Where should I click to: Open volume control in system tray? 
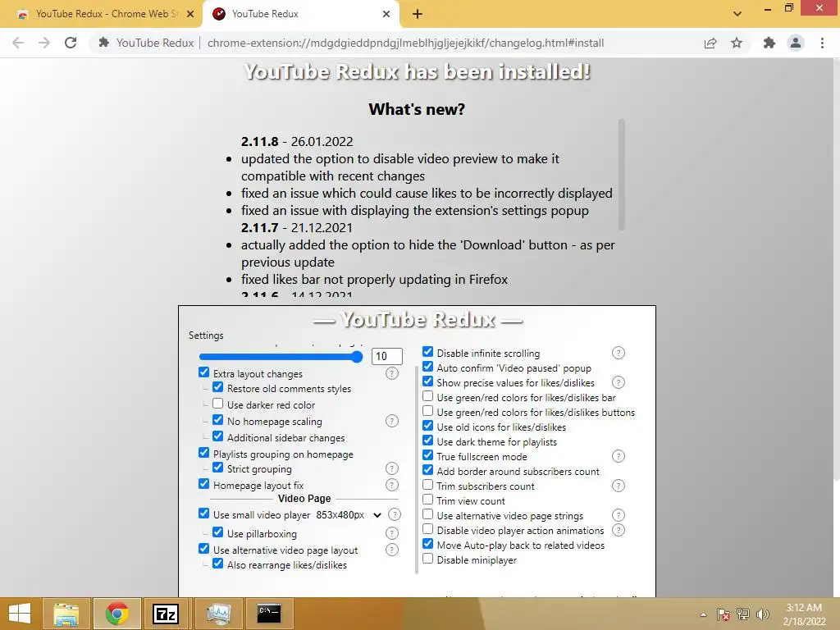tap(762, 614)
